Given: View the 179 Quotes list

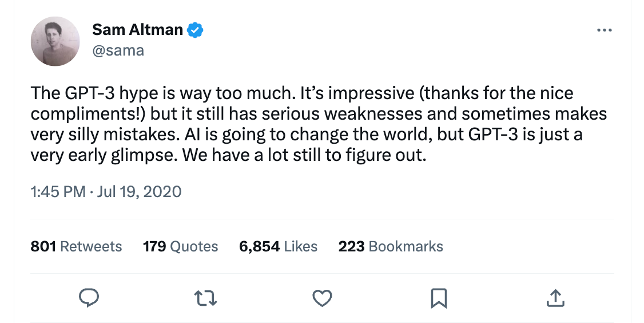Looking at the screenshot, I should click(x=181, y=246).
